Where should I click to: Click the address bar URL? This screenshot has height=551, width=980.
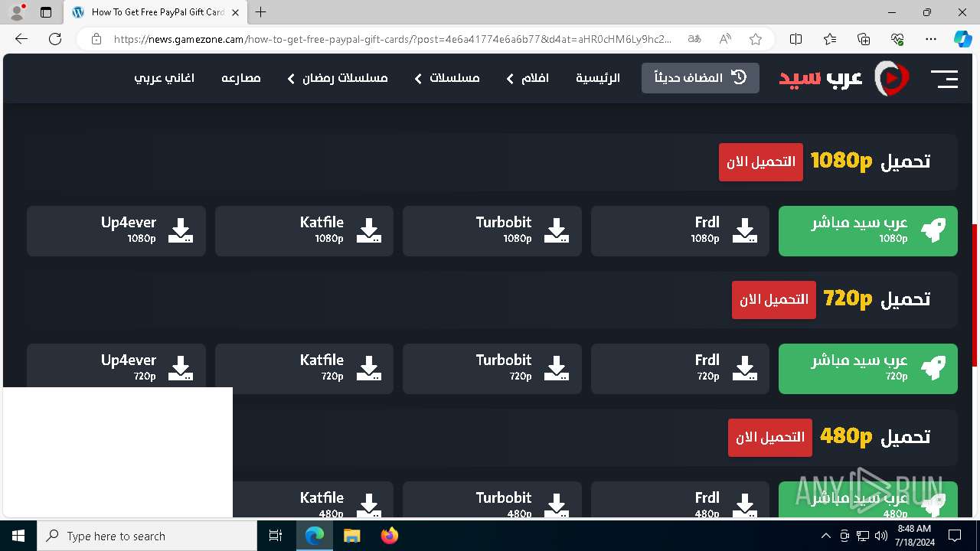[392, 39]
